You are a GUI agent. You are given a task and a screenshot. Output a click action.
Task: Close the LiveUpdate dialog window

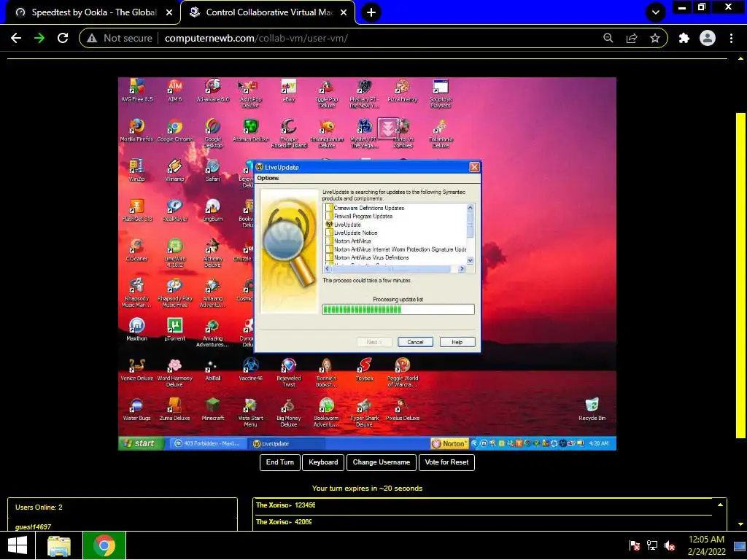pyautogui.click(x=474, y=167)
